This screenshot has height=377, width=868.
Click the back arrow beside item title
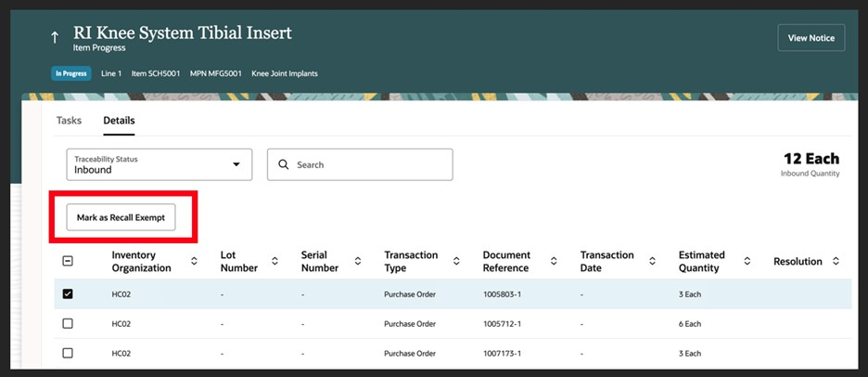[x=54, y=38]
